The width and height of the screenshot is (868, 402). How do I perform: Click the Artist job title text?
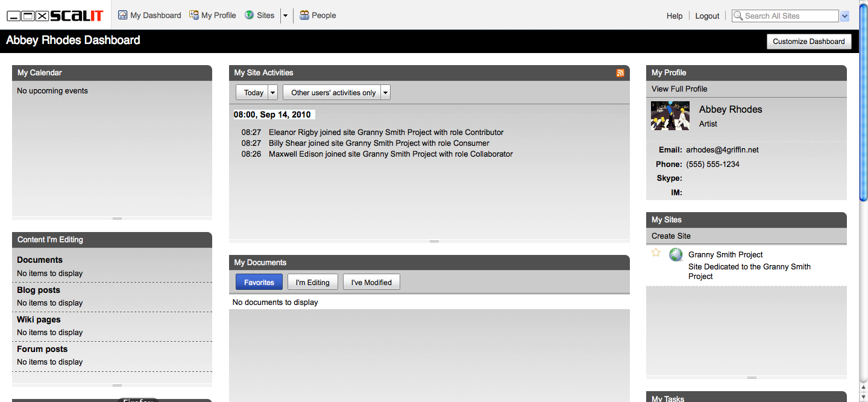708,124
